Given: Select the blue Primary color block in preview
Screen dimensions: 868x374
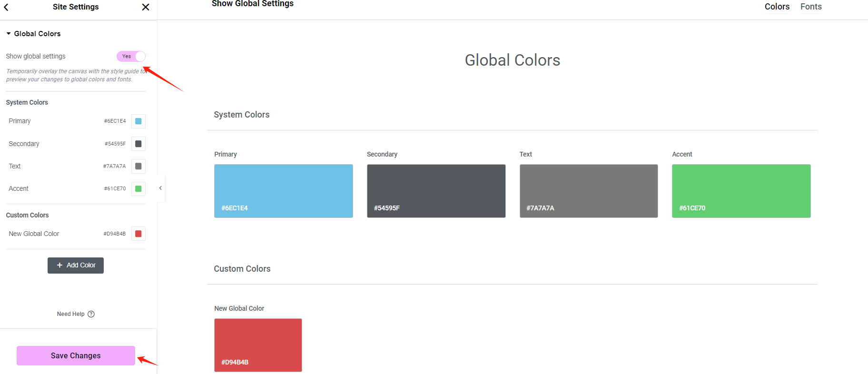Looking at the screenshot, I should coord(284,191).
